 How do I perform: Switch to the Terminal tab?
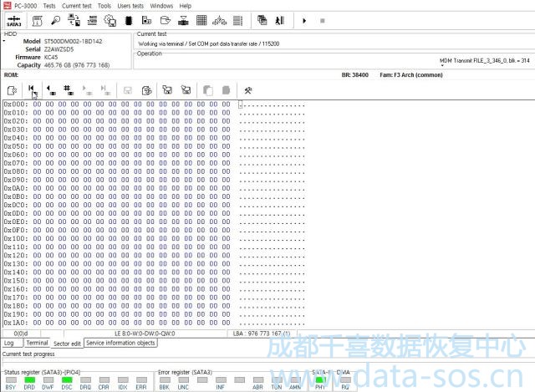point(37,343)
